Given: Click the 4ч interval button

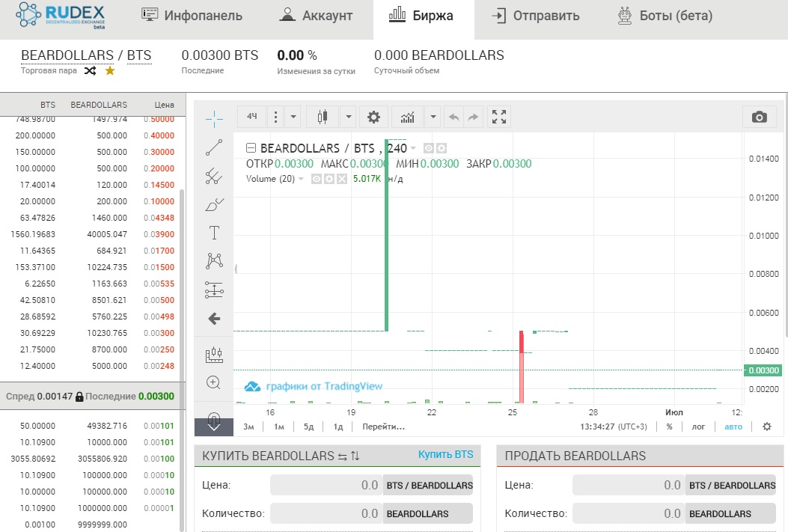Looking at the screenshot, I should tap(251, 117).
